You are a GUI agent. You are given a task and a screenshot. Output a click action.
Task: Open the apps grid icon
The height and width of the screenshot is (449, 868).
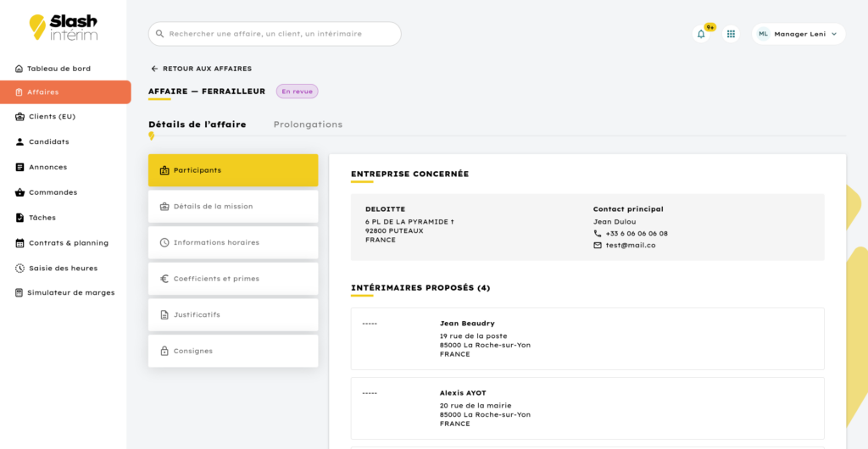tap(731, 34)
